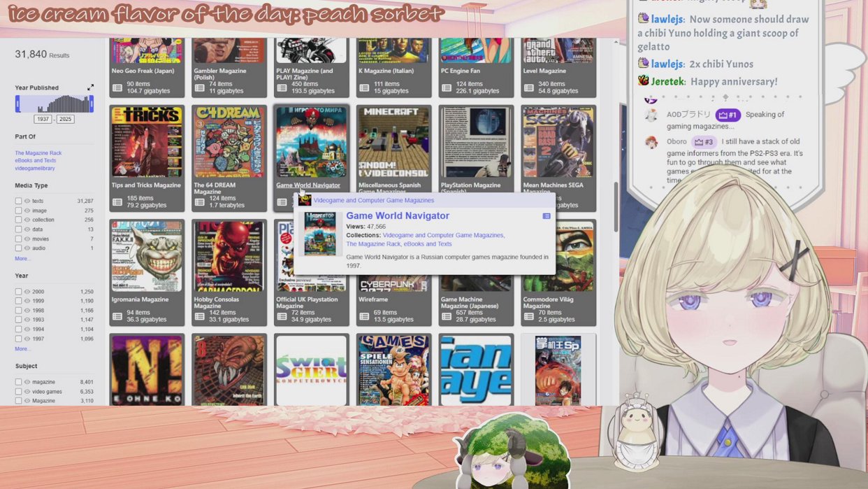This screenshot has width=868, height=489.
Task: Click Game World Navigator card title
Action: tap(308, 185)
